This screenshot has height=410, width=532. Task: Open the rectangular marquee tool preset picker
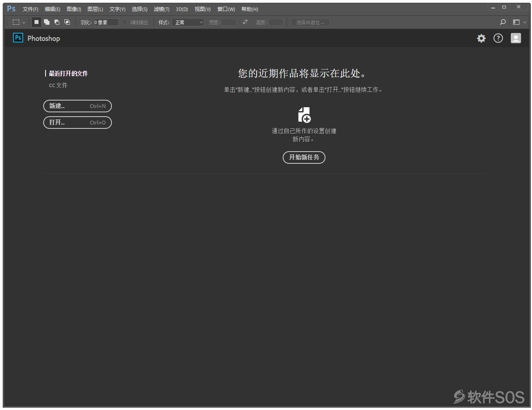click(19, 22)
